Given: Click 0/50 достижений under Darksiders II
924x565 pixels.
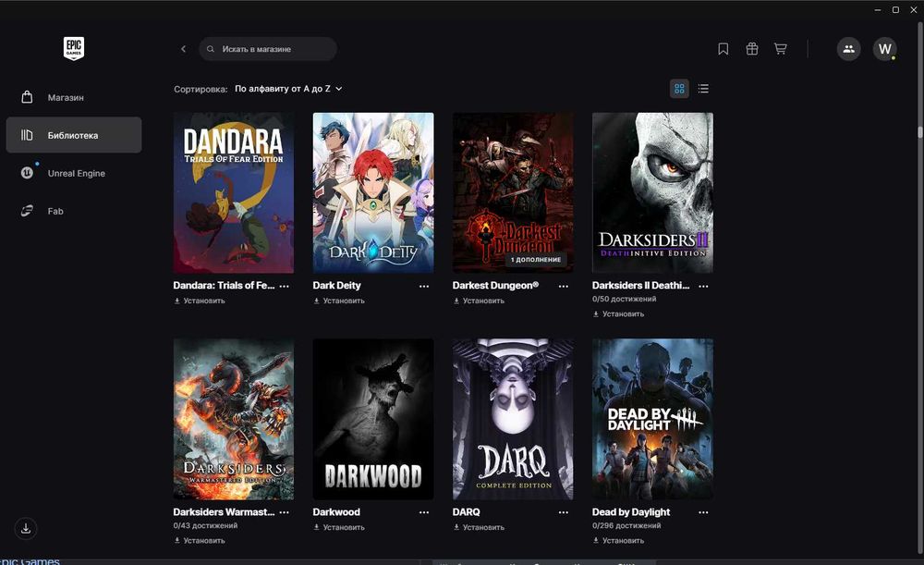Looking at the screenshot, I should [624, 299].
